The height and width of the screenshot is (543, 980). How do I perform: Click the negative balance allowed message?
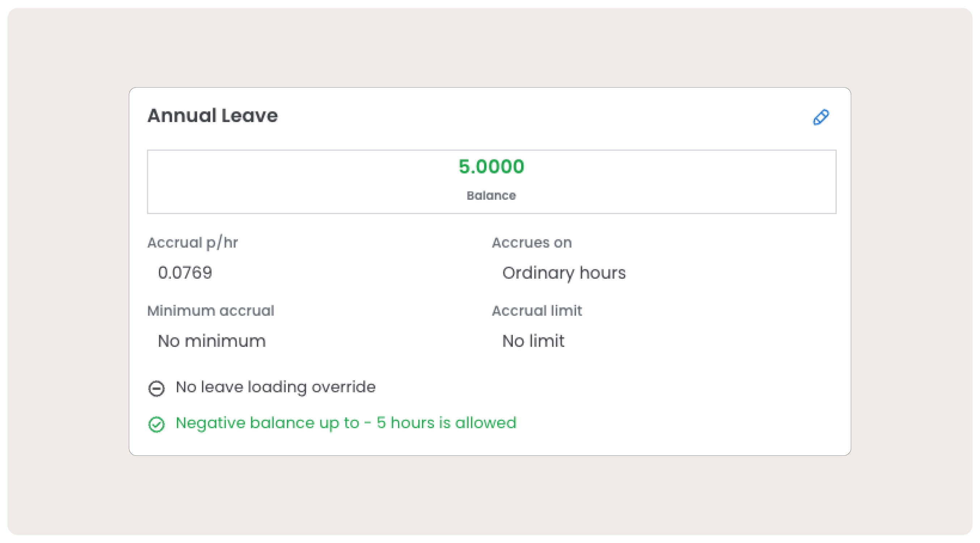click(346, 423)
